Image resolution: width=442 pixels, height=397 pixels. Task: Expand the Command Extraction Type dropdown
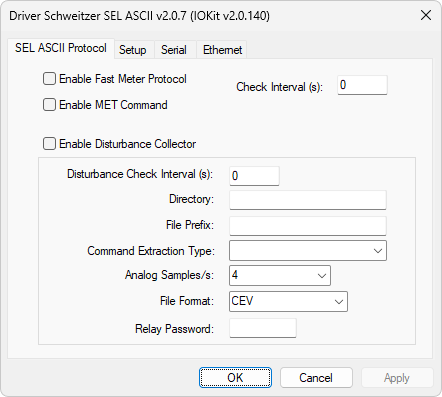[308, 251]
